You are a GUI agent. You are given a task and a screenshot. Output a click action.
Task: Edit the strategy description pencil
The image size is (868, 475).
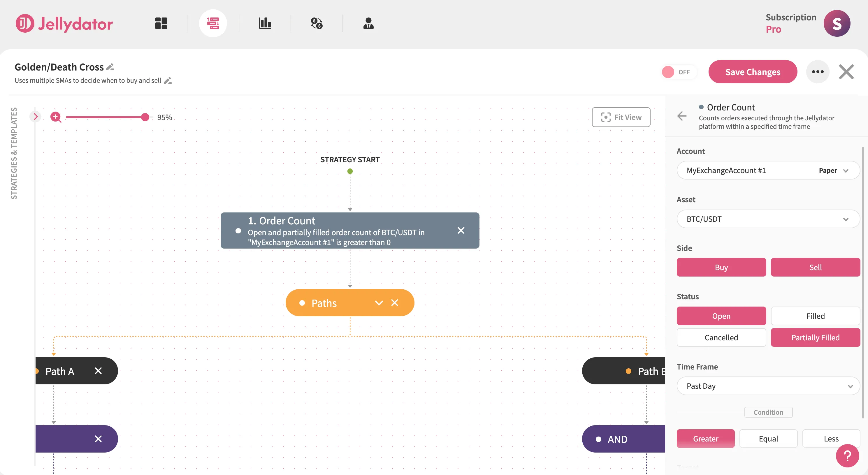pyautogui.click(x=168, y=80)
